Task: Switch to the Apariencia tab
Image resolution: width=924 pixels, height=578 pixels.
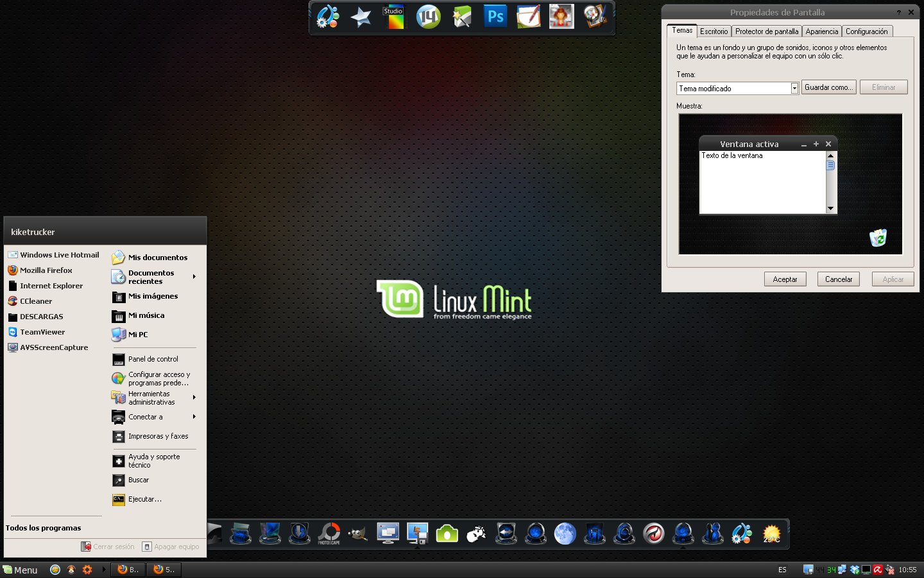Action: 822,31
